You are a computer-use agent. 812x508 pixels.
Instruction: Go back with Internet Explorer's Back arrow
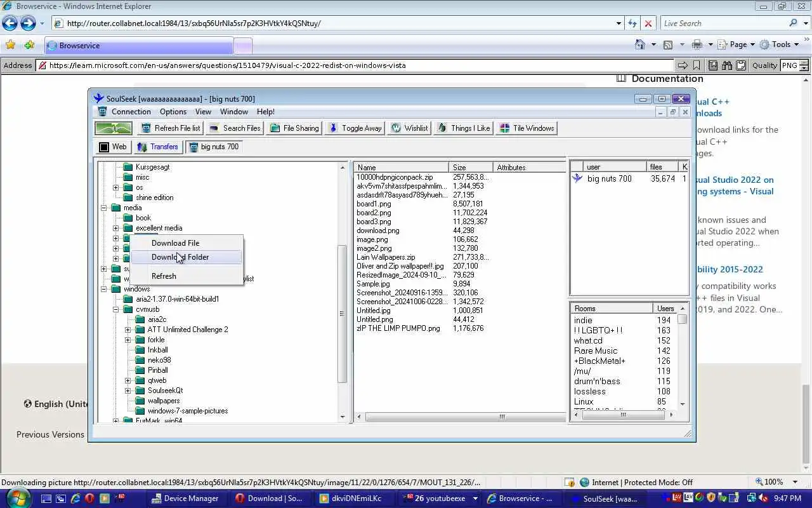[10, 23]
